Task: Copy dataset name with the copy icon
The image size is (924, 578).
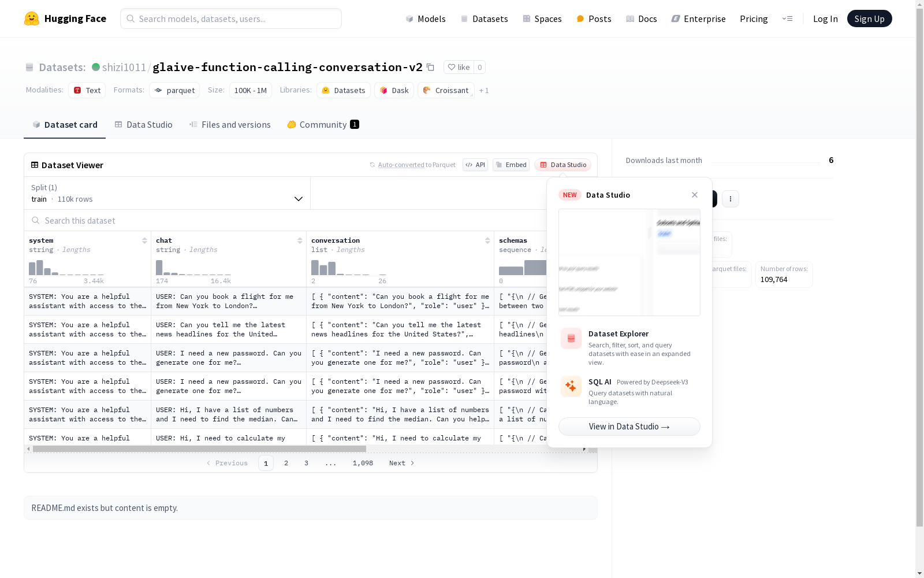Action: pos(430,67)
